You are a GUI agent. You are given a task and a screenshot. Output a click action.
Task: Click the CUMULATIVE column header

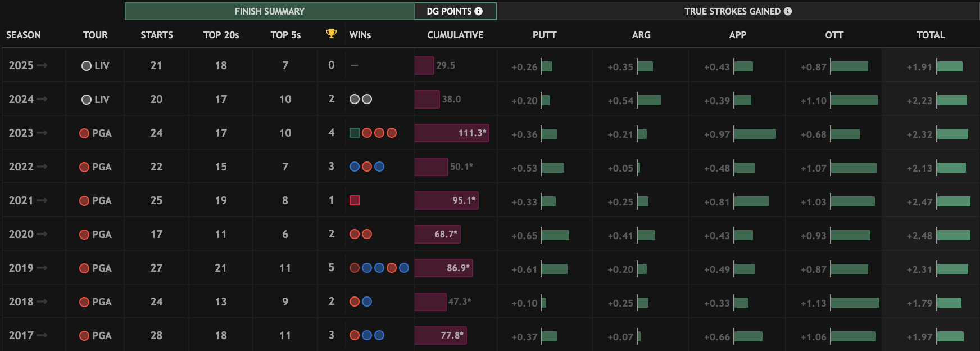tap(455, 35)
